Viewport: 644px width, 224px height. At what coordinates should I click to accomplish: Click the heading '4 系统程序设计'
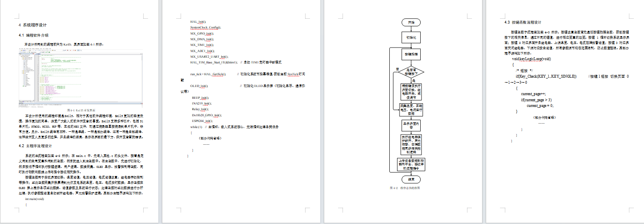click(x=33, y=25)
